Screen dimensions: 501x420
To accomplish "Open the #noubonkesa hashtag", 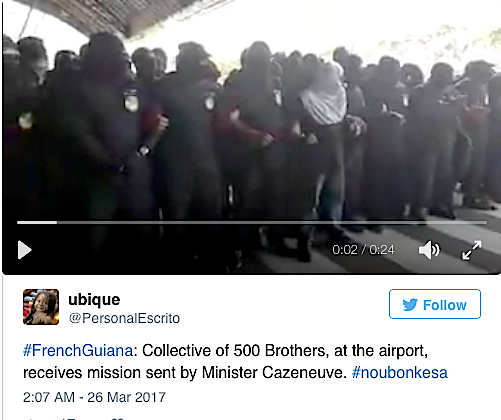I will [x=400, y=372].
